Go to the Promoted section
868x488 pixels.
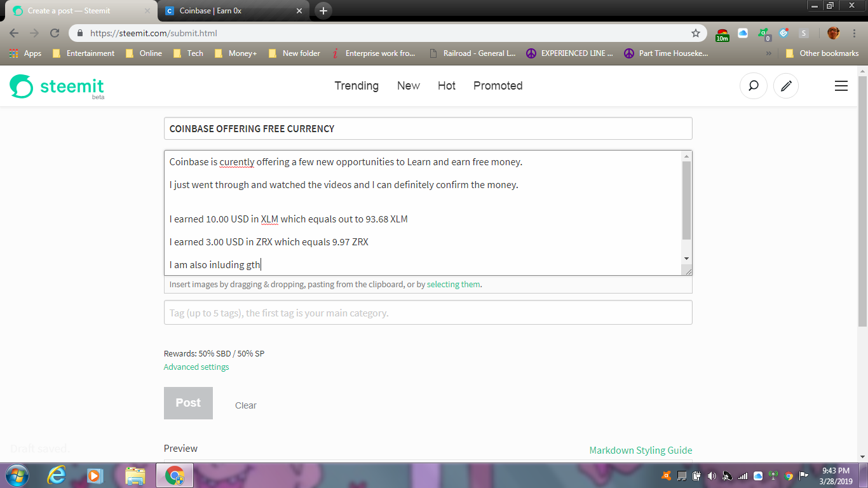(498, 86)
